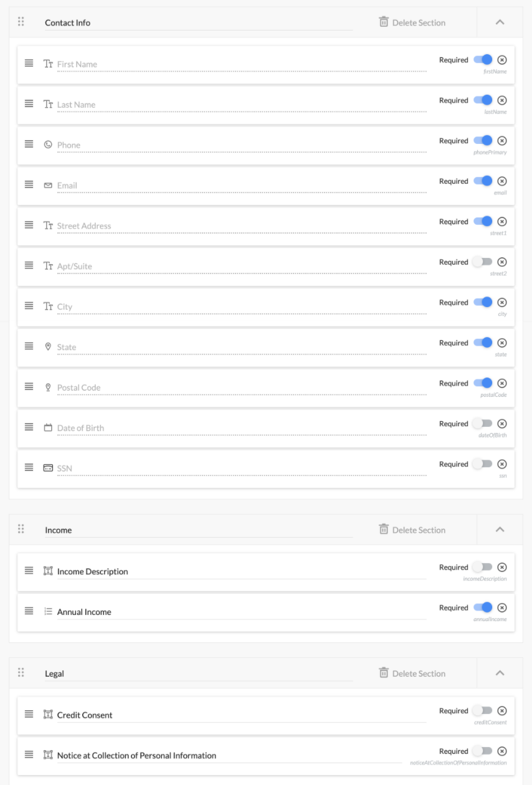Click the 'phonePrimary' field key text
532x785 pixels.
[x=490, y=153]
